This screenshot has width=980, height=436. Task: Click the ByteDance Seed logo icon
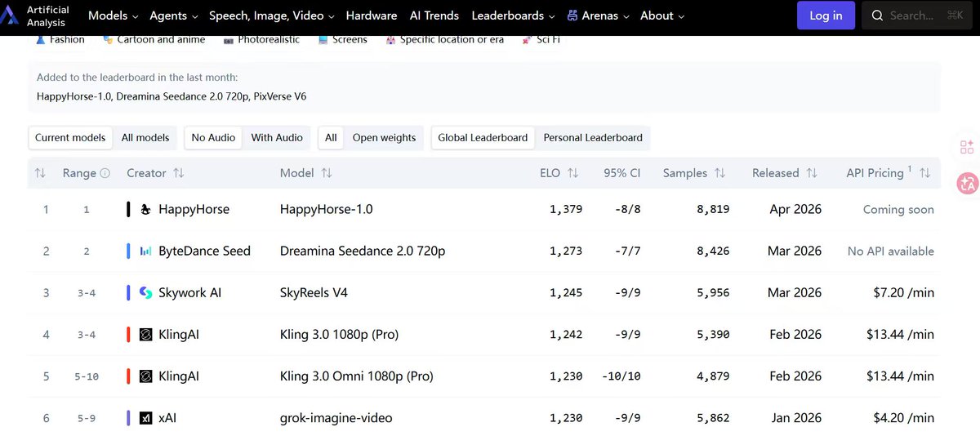click(x=145, y=251)
